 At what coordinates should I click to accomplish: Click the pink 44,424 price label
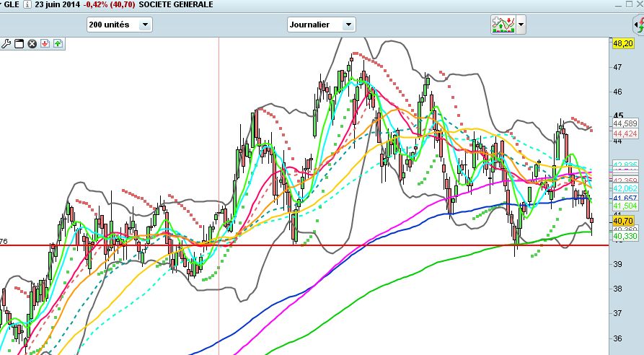625,133
